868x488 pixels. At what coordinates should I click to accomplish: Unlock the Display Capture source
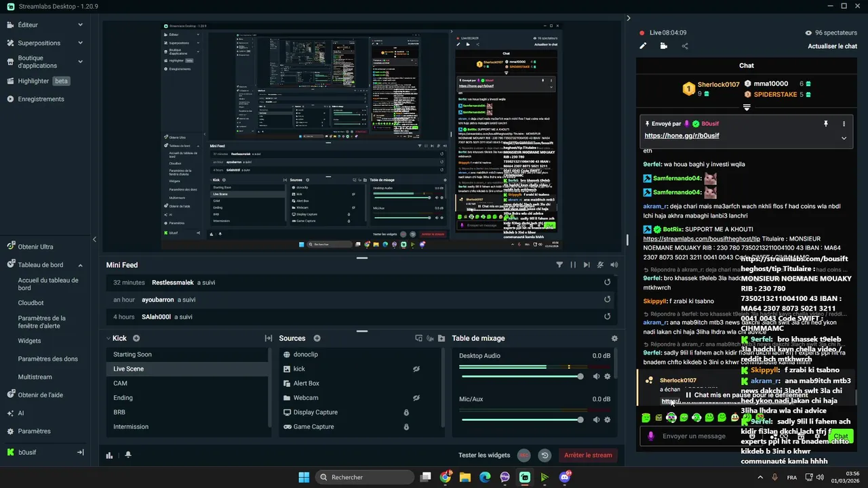[x=406, y=412]
